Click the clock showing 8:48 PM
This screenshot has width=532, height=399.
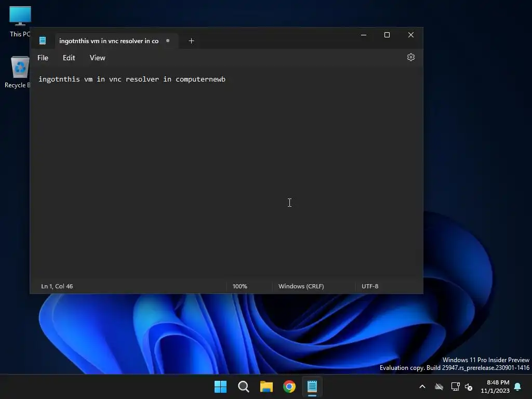498,382
